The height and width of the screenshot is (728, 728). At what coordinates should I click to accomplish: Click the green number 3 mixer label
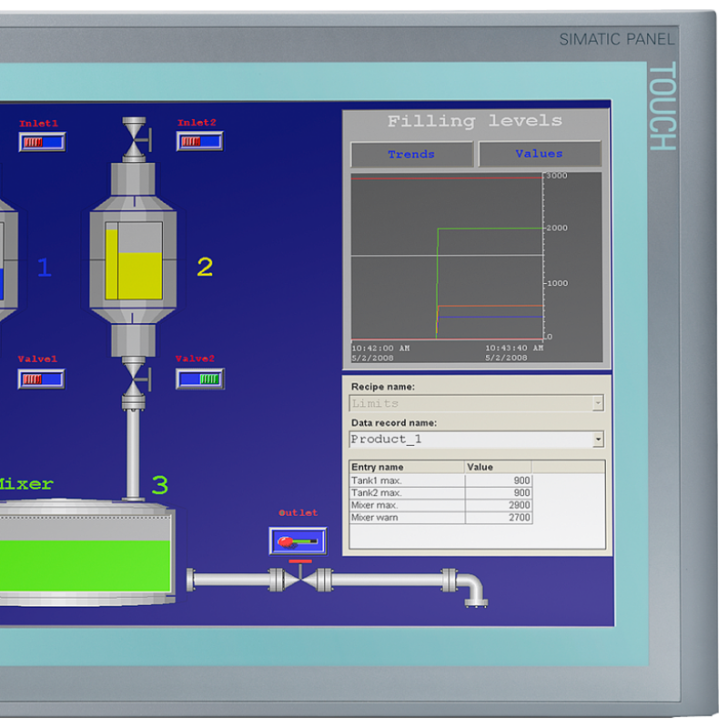point(159,484)
